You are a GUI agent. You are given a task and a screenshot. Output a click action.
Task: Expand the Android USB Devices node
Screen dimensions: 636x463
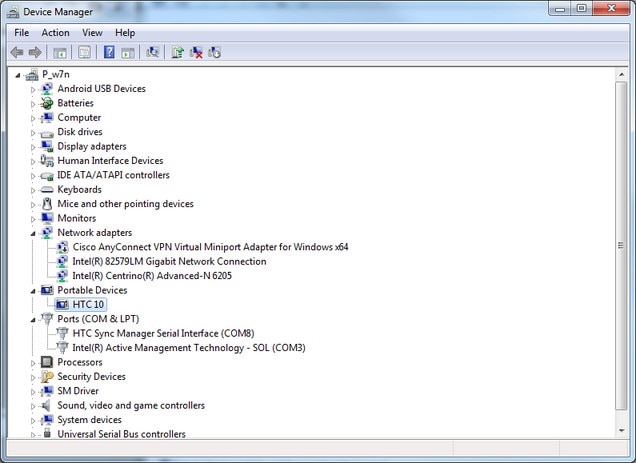pos(32,89)
